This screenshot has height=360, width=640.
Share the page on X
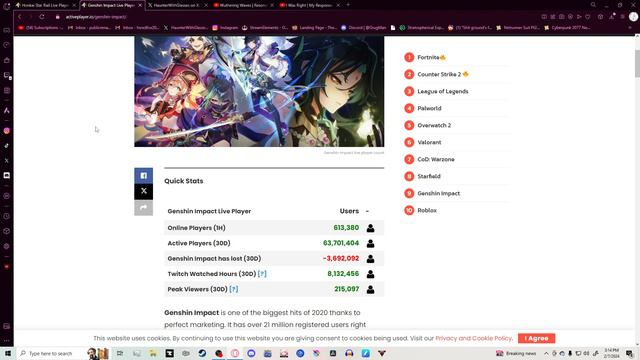pos(144,191)
